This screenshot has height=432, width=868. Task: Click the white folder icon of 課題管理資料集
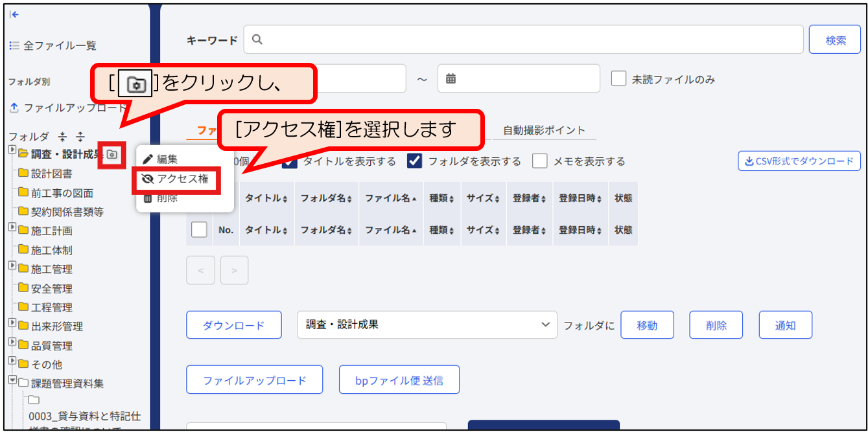pyautogui.click(x=24, y=383)
